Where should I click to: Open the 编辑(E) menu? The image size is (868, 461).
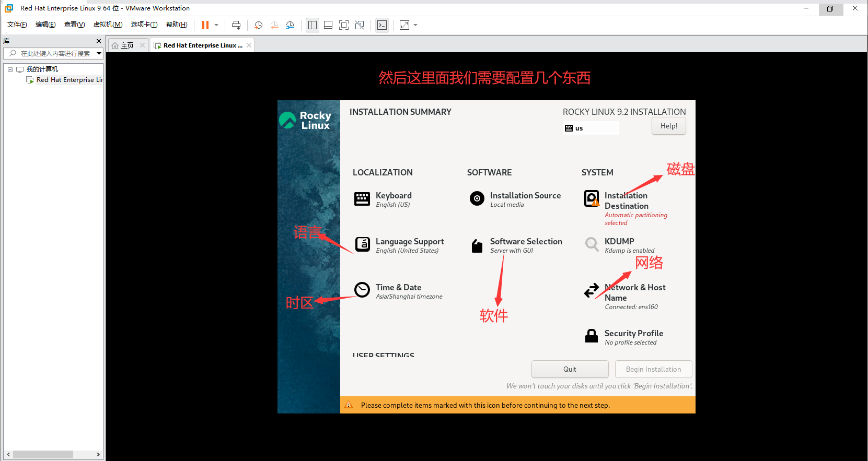pos(45,25)
